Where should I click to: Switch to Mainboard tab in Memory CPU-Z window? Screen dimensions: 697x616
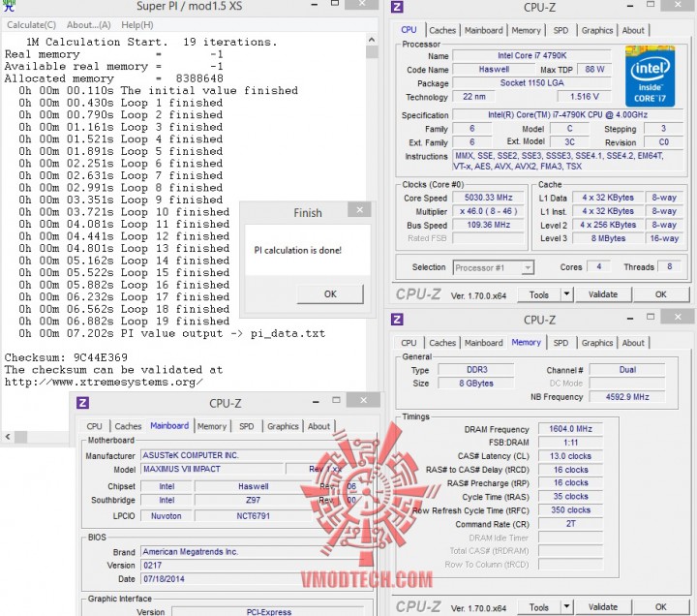point(484,343)
